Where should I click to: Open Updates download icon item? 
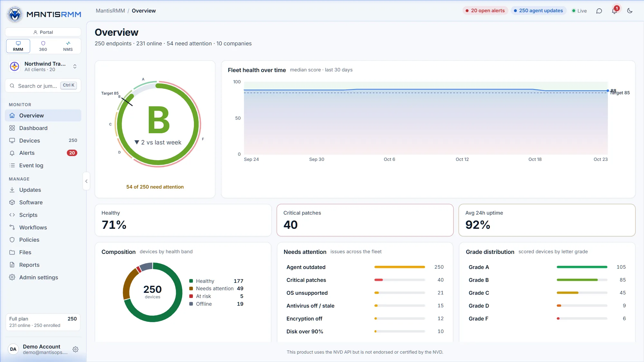43,190
